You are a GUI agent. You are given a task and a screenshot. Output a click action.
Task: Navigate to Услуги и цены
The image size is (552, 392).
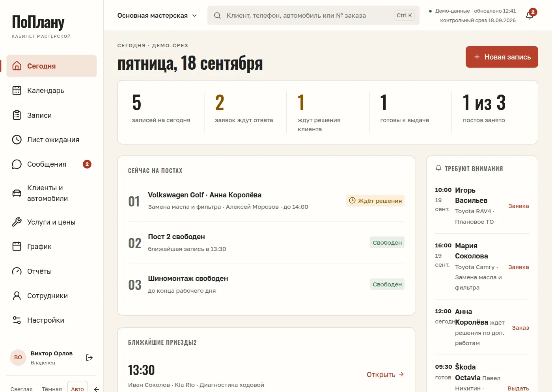click(52, 222)
